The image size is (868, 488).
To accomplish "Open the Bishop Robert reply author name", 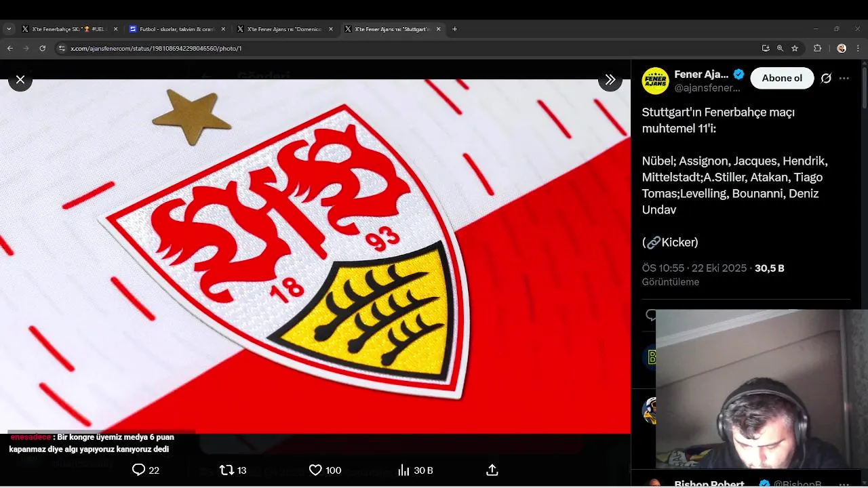I will tap(709, 484).
